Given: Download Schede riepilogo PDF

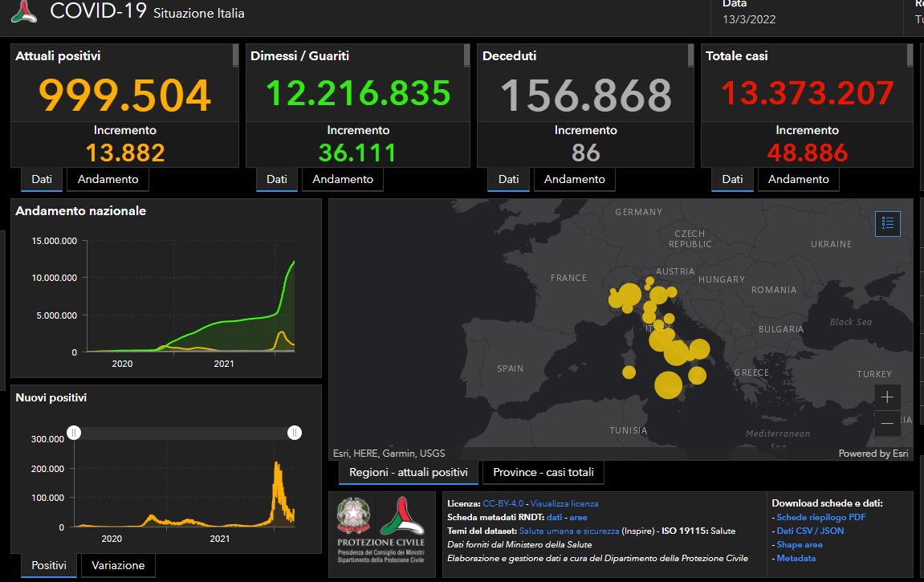Looking at the screenshot, I should click(820, 517).
